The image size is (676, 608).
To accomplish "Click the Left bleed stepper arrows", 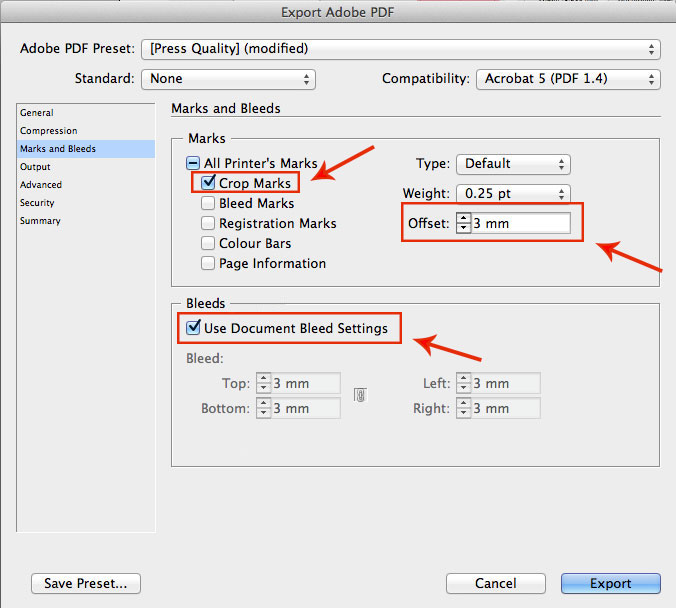I will 463,383.
